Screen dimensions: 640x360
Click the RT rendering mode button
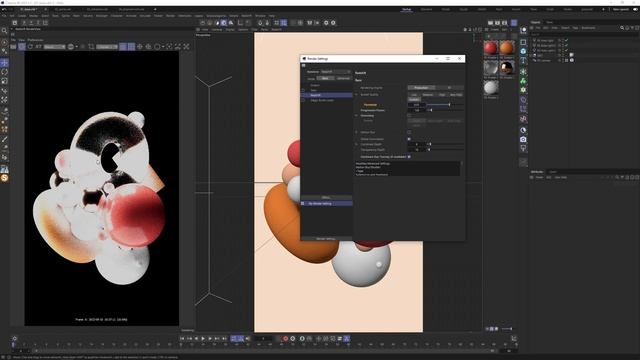(x=449, y=88)
